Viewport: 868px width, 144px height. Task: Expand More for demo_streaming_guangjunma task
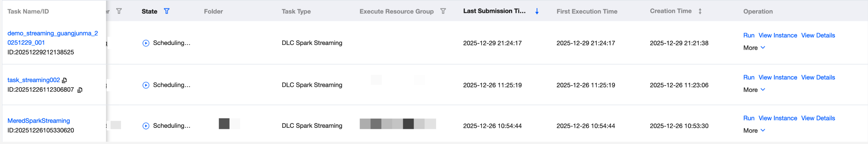(754, 48)
